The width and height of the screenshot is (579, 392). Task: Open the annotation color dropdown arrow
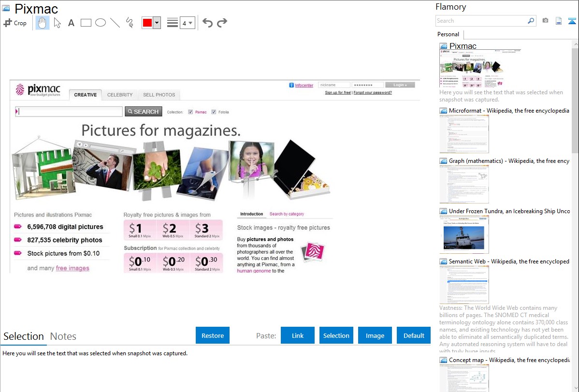pos(157,23)
